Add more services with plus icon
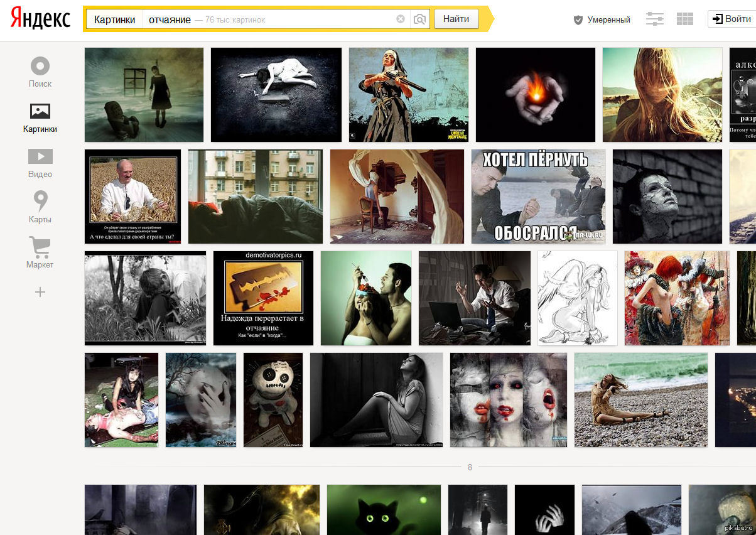Viewport: 756px width, 535px height. point(40,292)
